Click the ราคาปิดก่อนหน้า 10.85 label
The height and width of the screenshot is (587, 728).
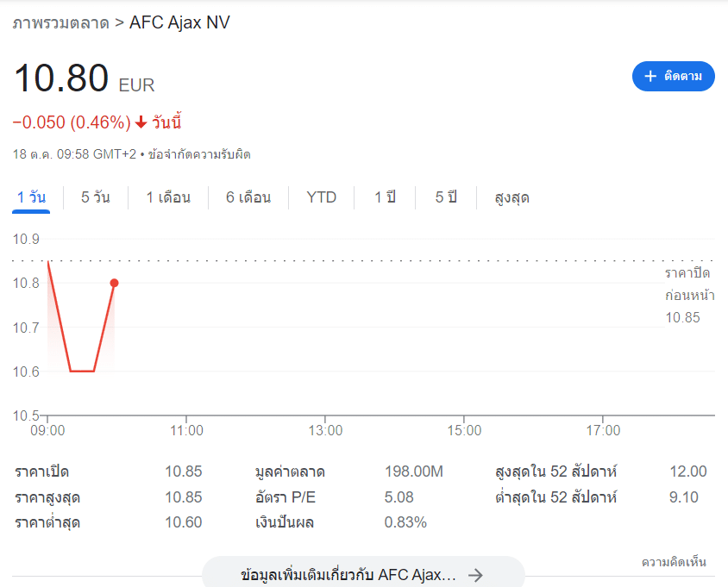[689, 295]
